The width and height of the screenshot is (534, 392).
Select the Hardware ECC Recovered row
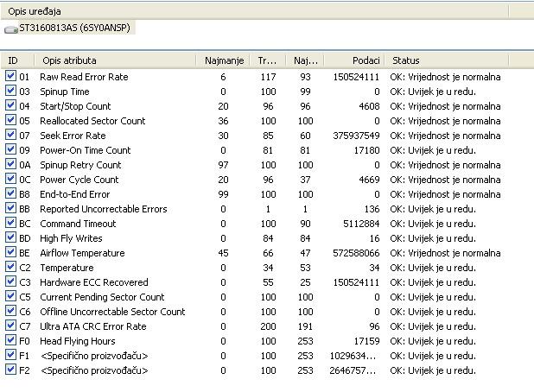point(94,282)
